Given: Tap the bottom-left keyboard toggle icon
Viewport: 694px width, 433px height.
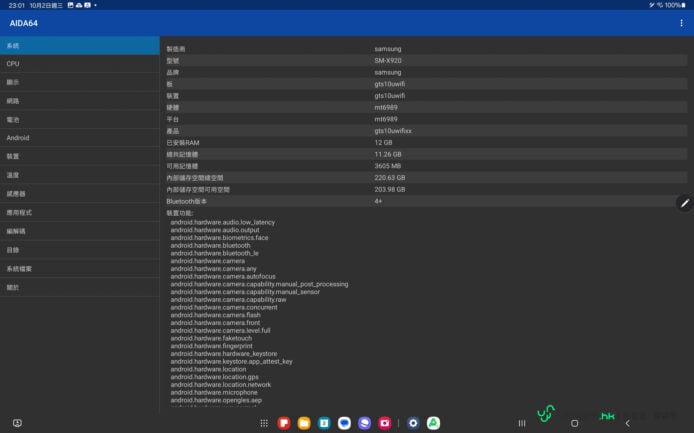Looking at the screenshot, I should click(17, 423).
